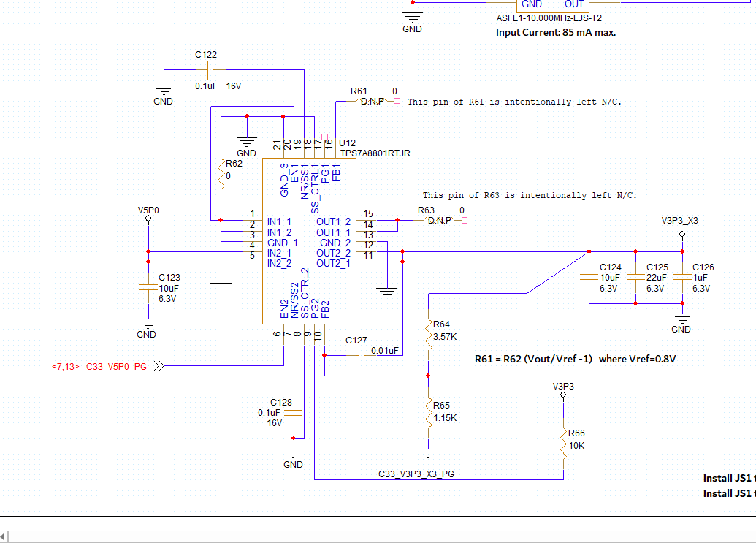
Task: Select the C125 capacitor symbol
Action: click(635, 277)
